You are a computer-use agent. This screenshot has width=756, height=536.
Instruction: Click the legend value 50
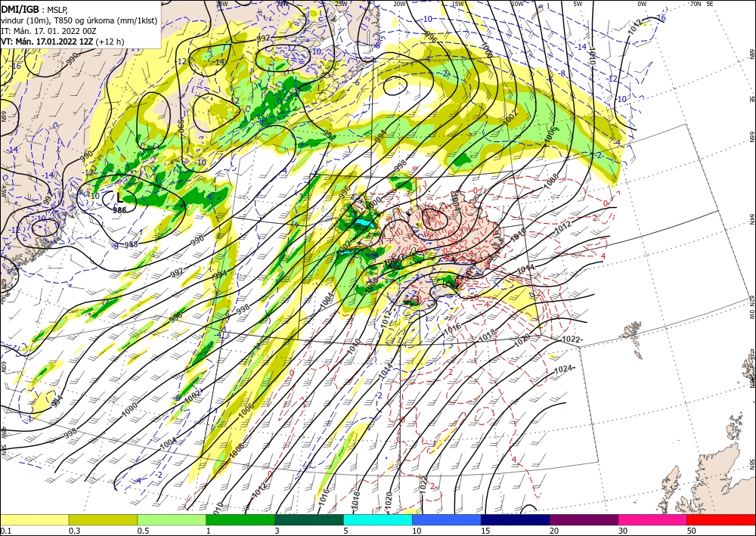pos(692,531)
